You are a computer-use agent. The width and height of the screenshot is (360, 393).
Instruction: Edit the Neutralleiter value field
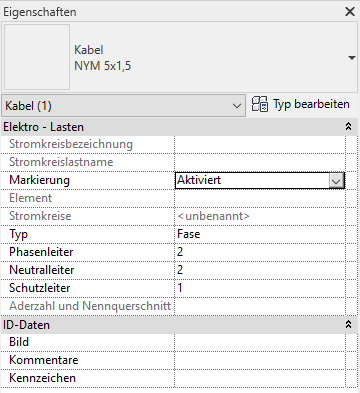[x=260, y=270]
